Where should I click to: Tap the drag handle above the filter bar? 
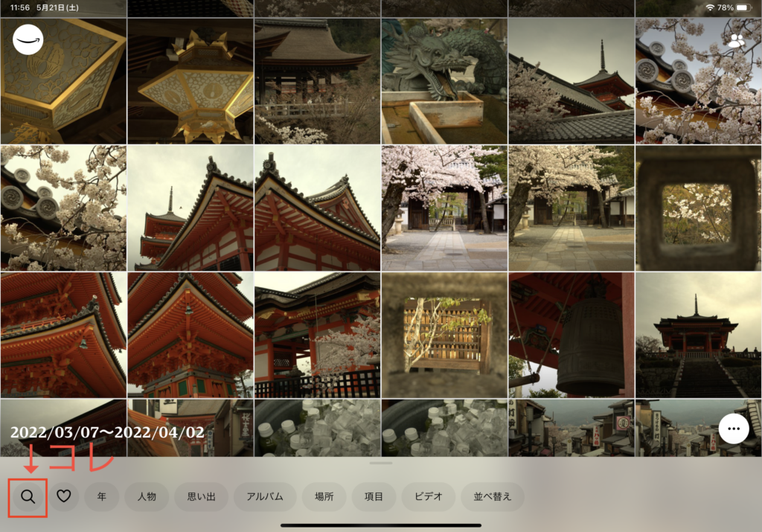(380, 463)
